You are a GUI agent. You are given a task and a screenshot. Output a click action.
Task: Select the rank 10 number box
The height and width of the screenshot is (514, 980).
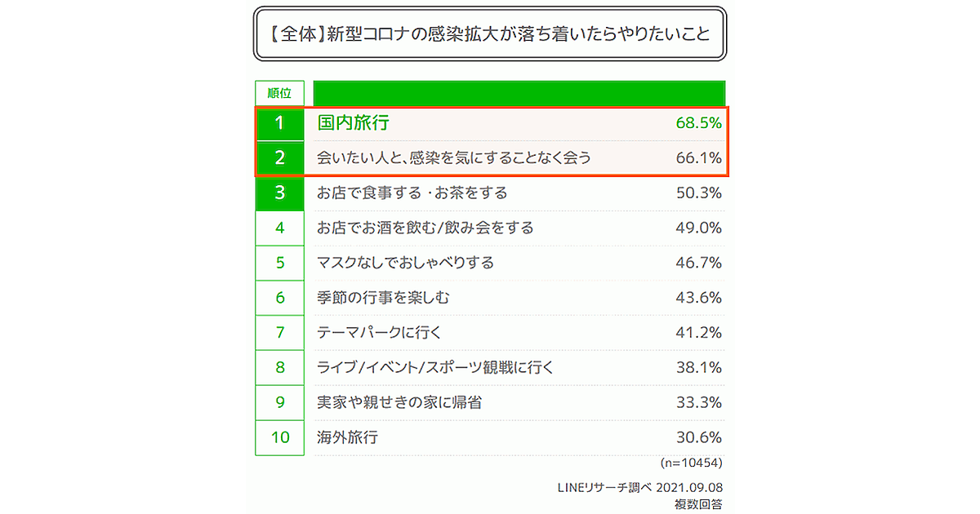point(279,437)
